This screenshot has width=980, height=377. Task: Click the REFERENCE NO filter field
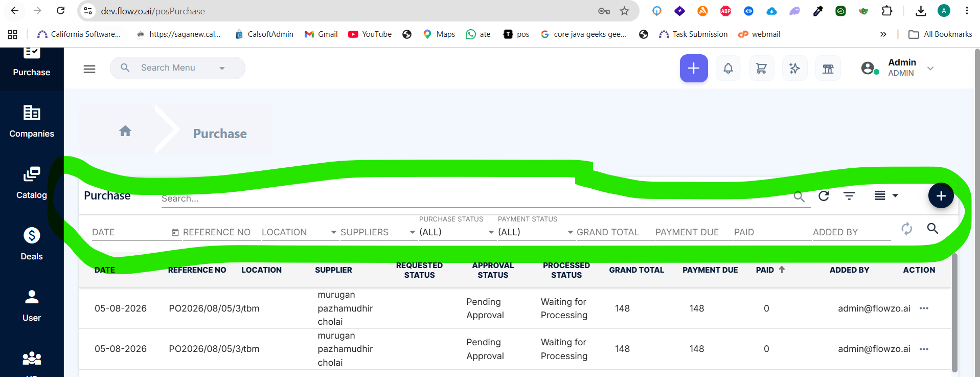point(221,232)
